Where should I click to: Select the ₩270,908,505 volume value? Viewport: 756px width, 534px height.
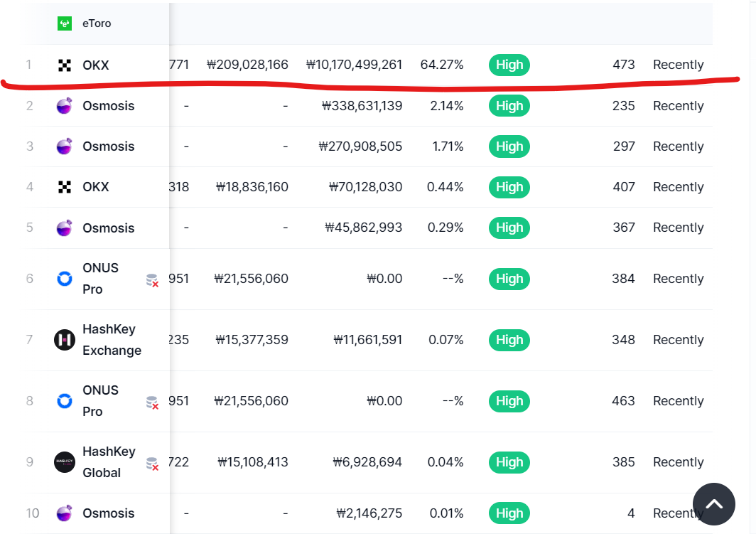click(x=360, y=146)
